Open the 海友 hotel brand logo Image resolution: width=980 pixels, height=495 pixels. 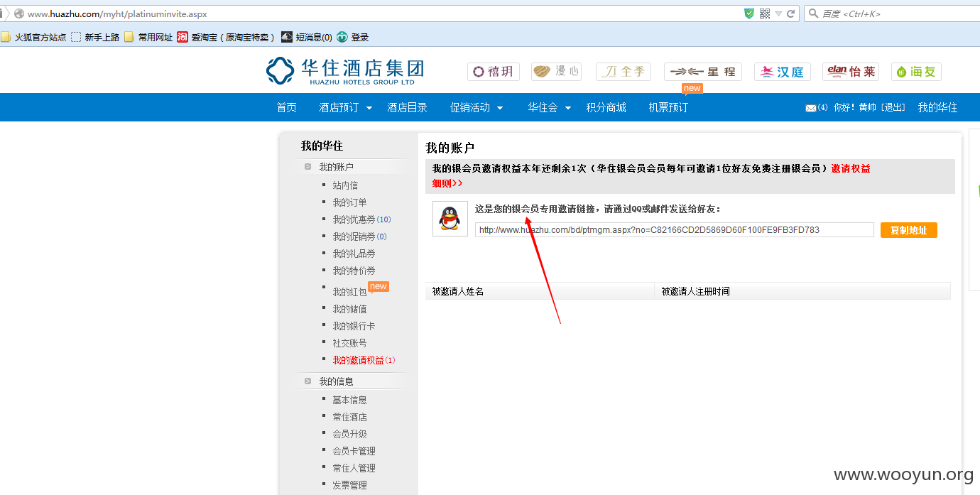(917, 72)
